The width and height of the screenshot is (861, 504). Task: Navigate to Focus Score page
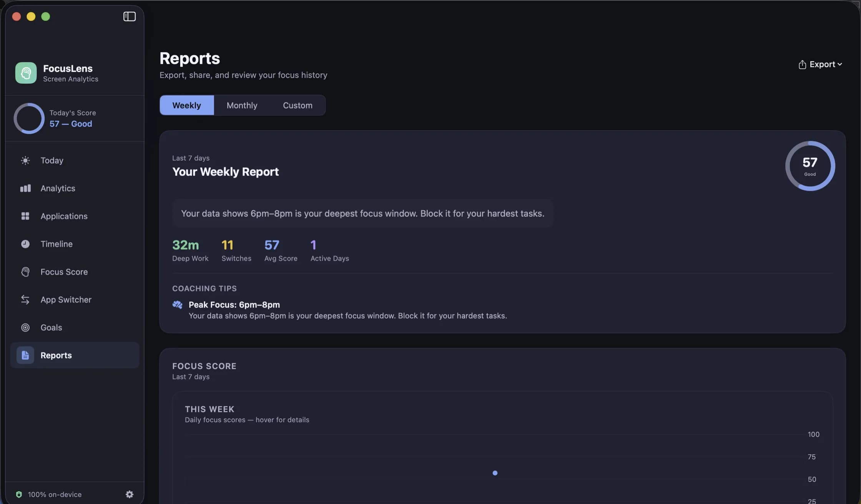[x=75, y=272]
